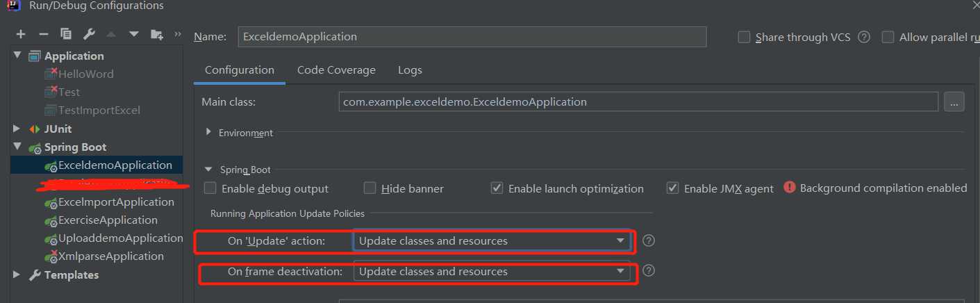Open the On frame deactivation dropdown
Viewport: 980px width, 303px height.
coord(492,272)
